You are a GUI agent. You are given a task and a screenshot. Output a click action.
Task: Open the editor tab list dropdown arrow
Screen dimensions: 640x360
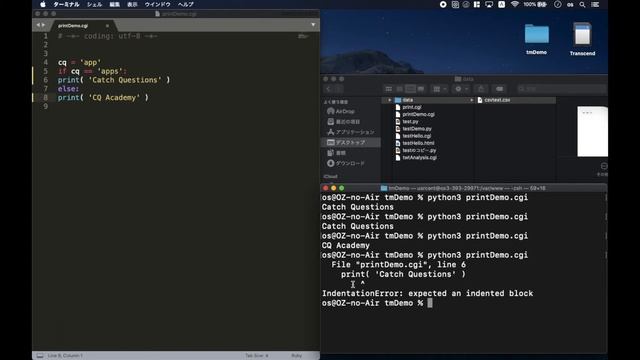(x=313, y=25)
